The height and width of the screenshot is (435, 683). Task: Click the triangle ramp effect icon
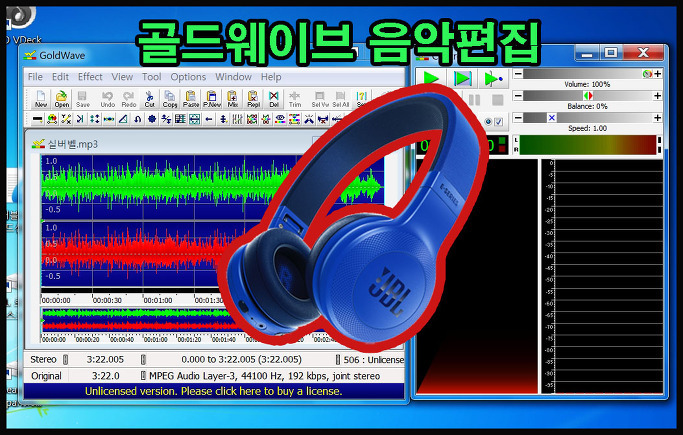(123, 118)
